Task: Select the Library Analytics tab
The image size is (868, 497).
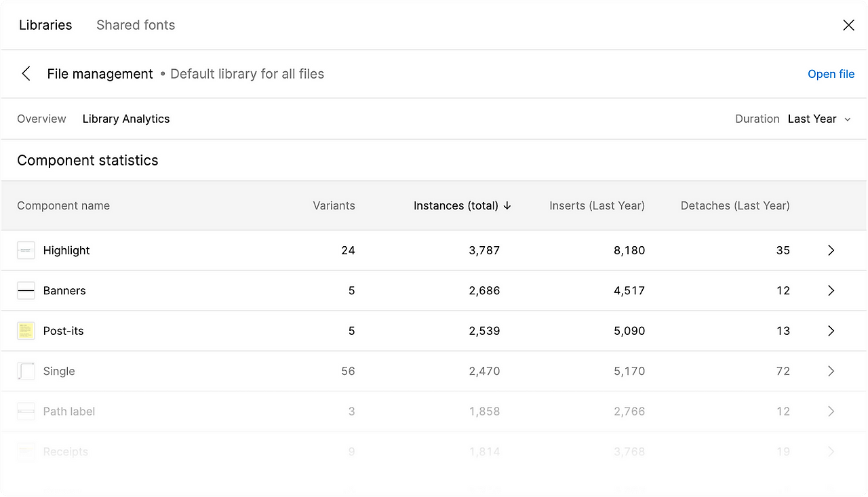Action: click(x=126, y=119)
